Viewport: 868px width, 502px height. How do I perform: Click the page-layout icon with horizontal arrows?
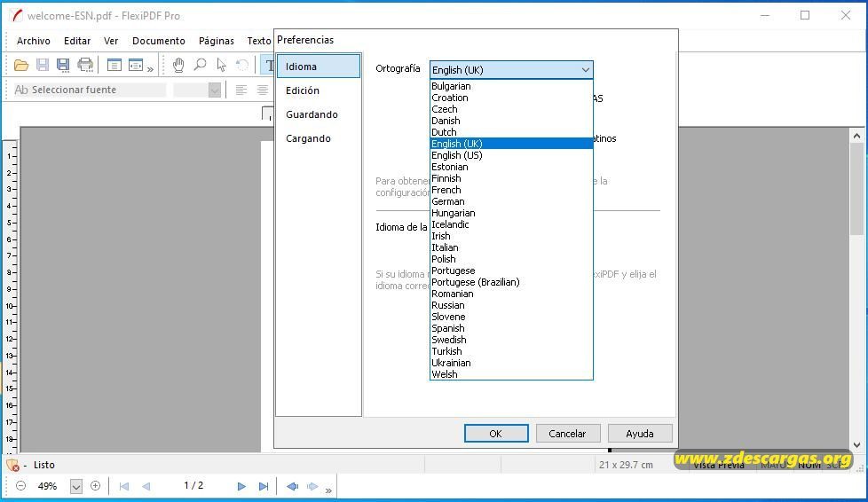click(136, 65)
